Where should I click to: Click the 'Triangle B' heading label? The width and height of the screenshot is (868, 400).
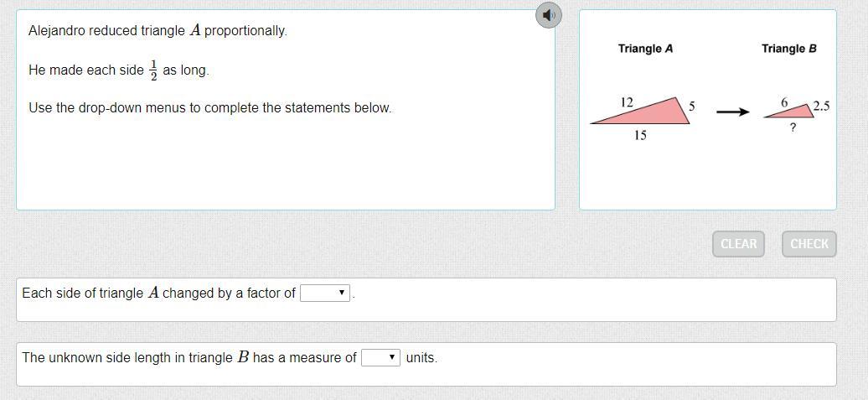788,49
